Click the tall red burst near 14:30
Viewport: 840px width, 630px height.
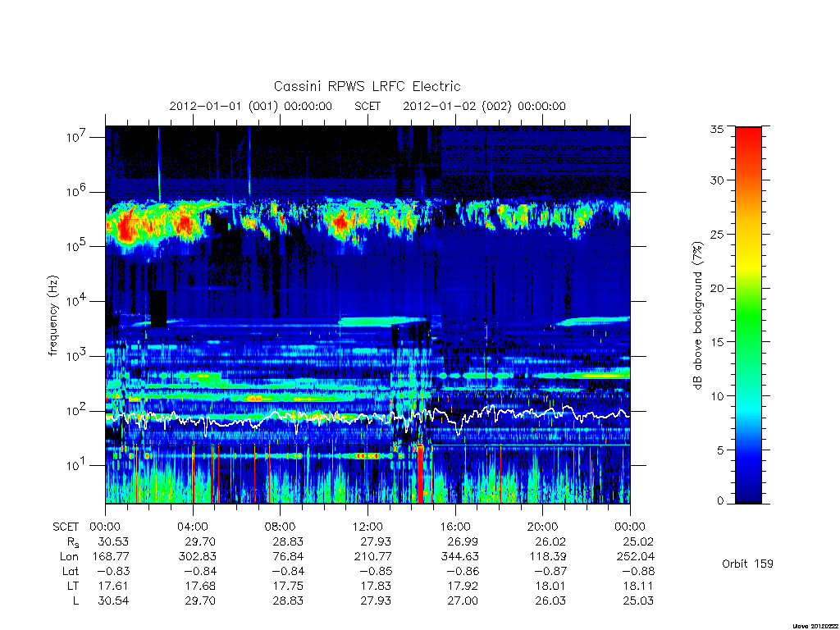[x=421, y=473]
